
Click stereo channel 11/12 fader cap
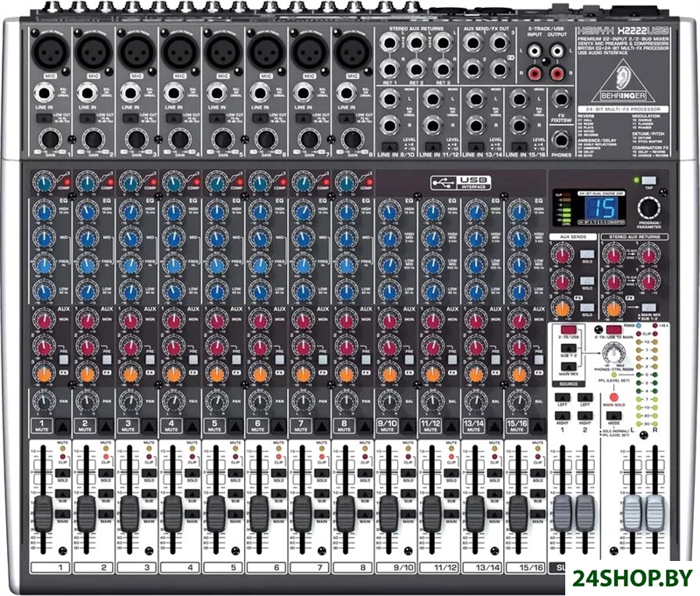[x=431, y=514]
